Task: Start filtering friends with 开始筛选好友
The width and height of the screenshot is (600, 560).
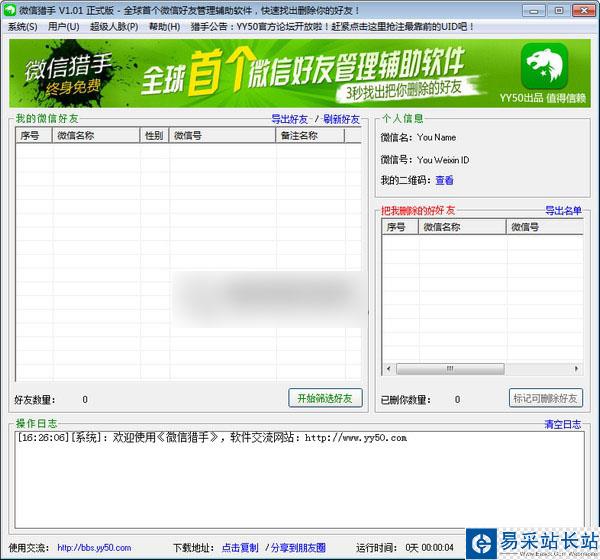Action: tap(325, 398)
